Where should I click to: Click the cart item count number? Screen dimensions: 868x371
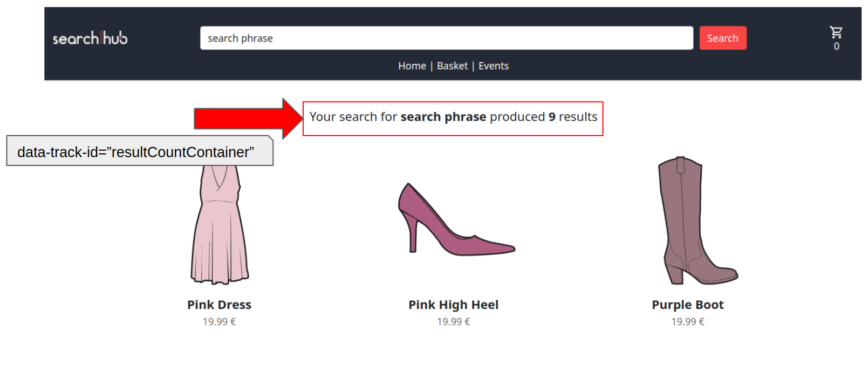tap(837, 46)
